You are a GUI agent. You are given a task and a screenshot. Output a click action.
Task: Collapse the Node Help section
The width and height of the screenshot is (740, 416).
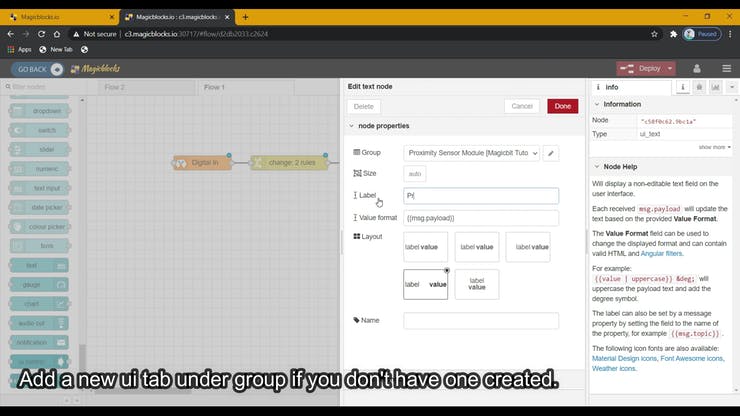(x=597, y=167)
